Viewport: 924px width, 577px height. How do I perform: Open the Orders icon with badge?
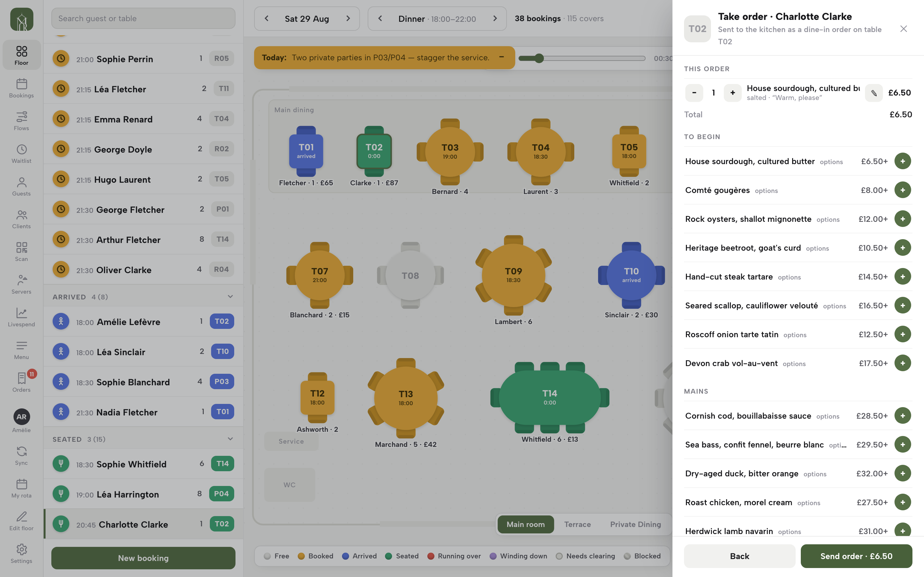21,378
